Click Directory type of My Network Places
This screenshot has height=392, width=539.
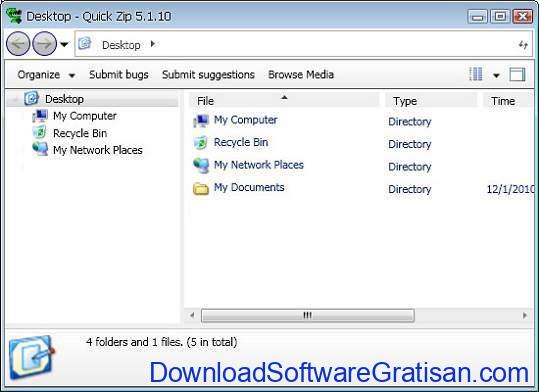[x=410, y=167]
